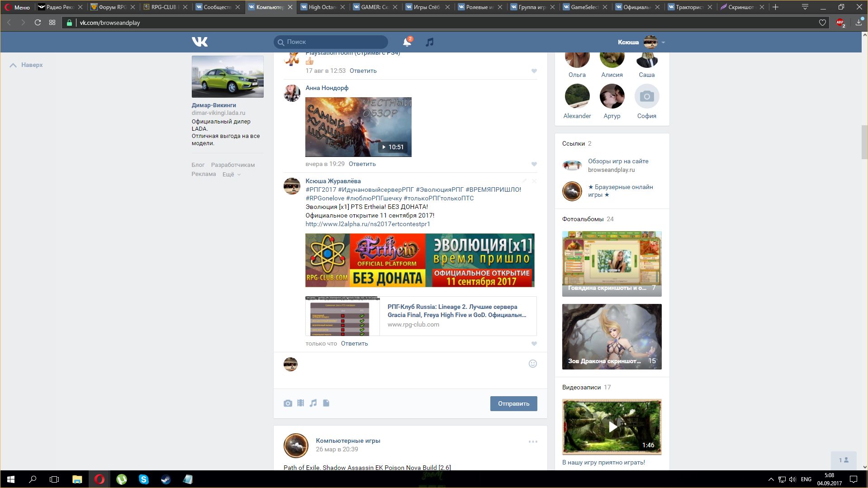Attach a video using film icon
The height and width of the screenshot is (488, 868).
300,403
